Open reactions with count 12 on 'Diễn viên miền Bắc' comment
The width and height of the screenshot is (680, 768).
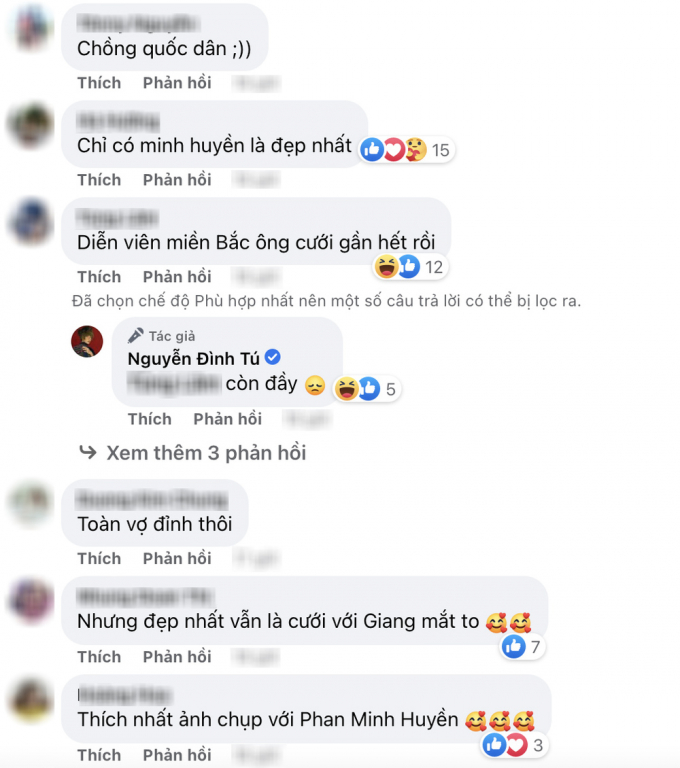tap(411, 267)
